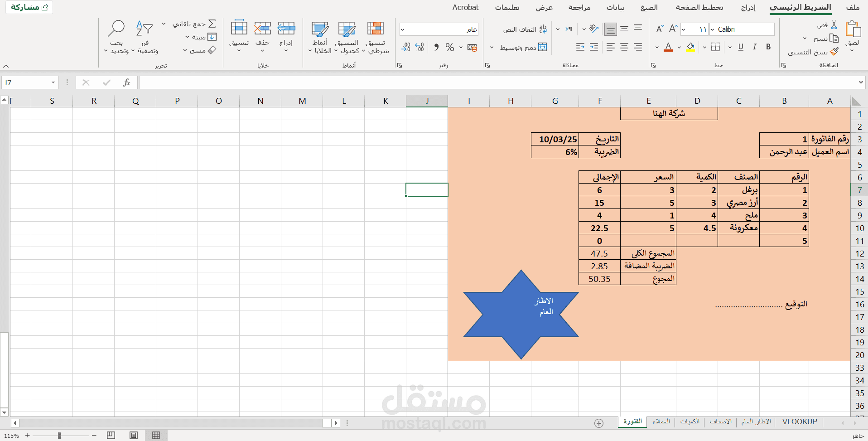Click the Paste (لصق) clipboard icon
Screen dimensions: 868x441
coord(853,29)
